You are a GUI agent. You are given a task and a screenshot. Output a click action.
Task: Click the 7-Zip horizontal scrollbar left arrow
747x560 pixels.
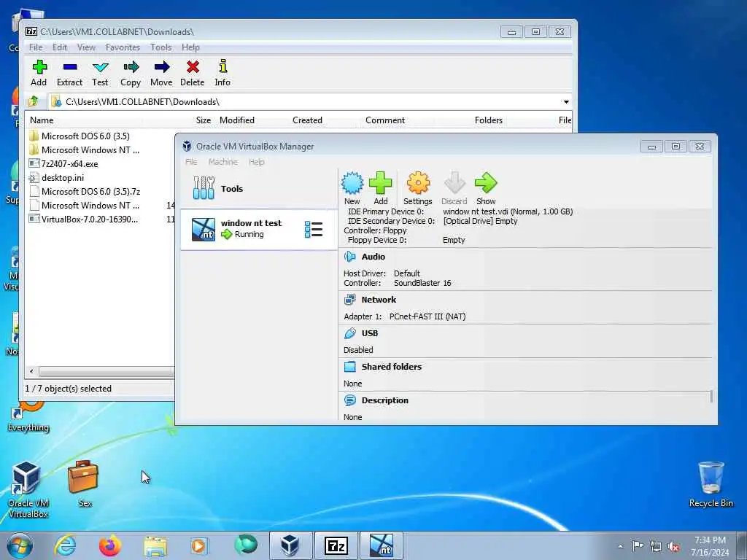pyautogui.click(x=31, y=371)
